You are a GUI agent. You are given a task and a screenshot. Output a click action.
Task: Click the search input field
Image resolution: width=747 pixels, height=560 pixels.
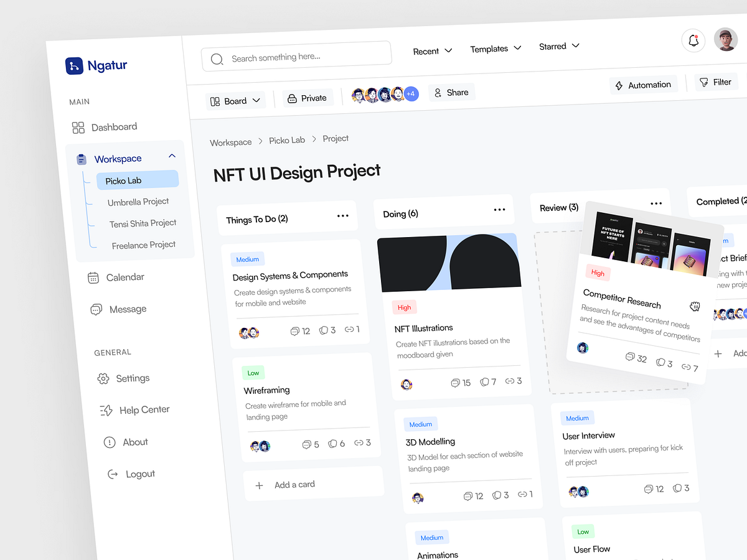tap(296, 57)
